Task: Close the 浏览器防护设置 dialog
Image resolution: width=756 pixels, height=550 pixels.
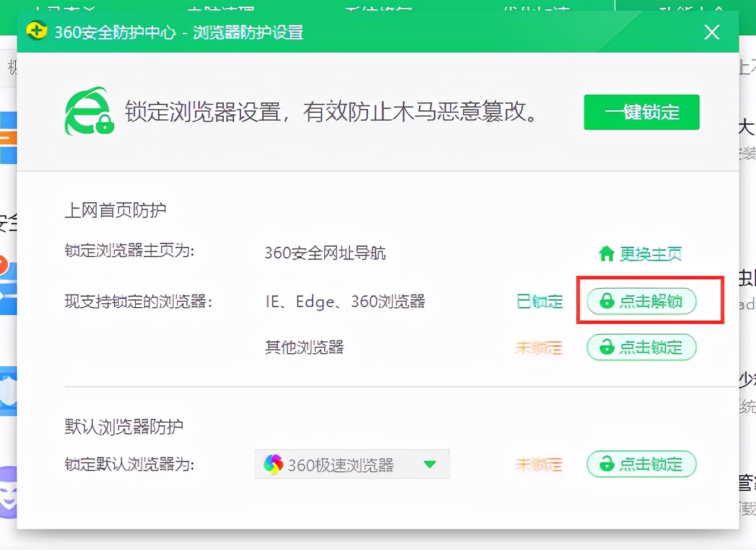Action: [x=711, y=32]
